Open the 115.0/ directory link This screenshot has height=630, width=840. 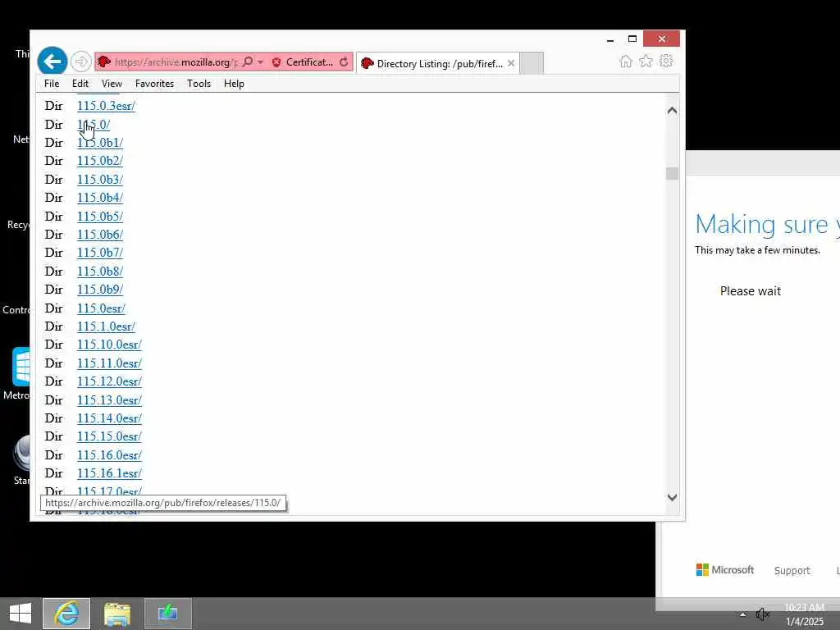[94, 125]
